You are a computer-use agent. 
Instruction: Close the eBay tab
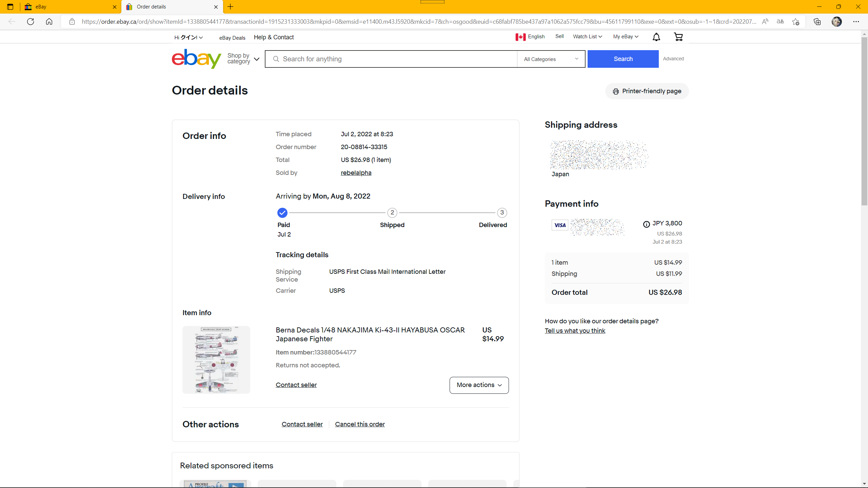(x=115, y=7)
